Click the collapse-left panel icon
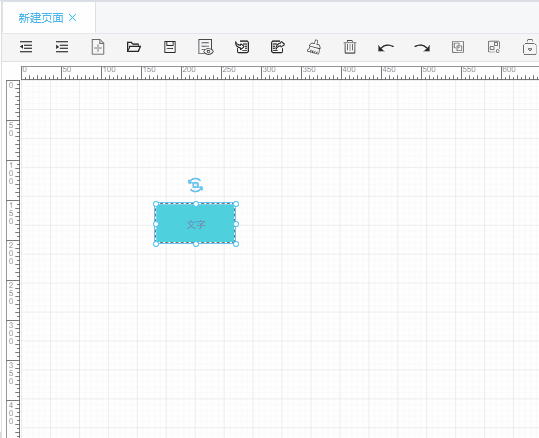Viewport: 539px width, 438px height. (x=26, y=47)
